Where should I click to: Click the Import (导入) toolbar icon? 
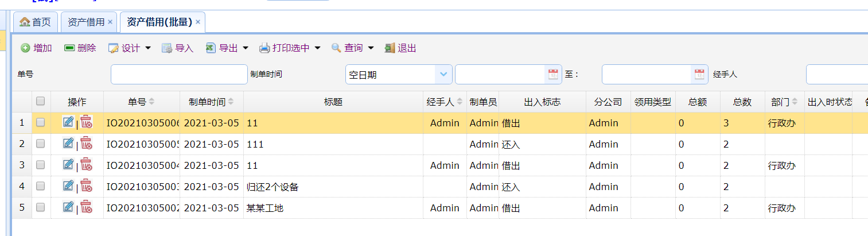[x=167, y=48]
